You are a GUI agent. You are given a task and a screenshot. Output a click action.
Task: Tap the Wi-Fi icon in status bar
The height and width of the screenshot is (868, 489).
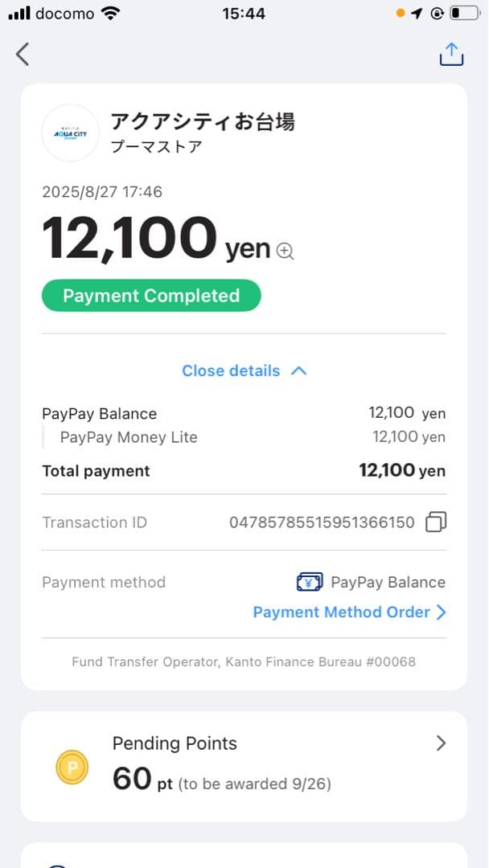(110, 13)
